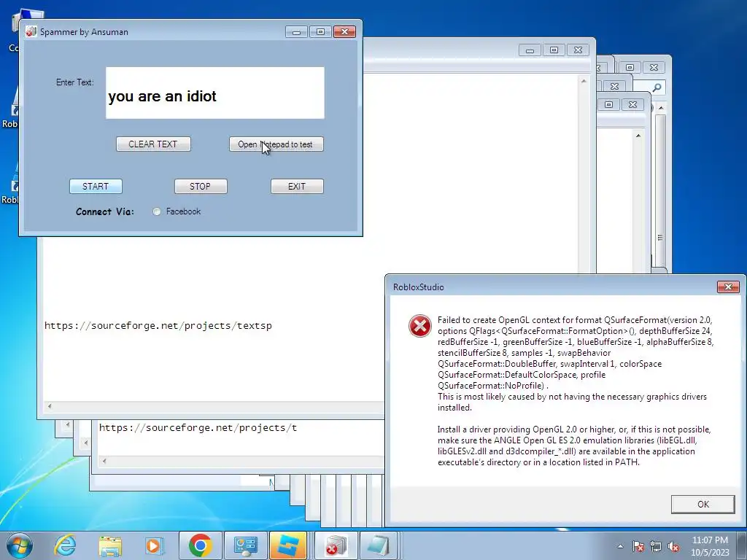Click the muted volume tray icon
This screenshot has width=747, height=560.
tap(673, 546)
